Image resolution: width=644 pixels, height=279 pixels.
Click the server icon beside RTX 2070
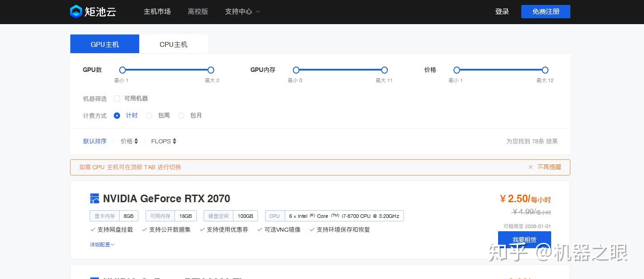tap(95, 199)
